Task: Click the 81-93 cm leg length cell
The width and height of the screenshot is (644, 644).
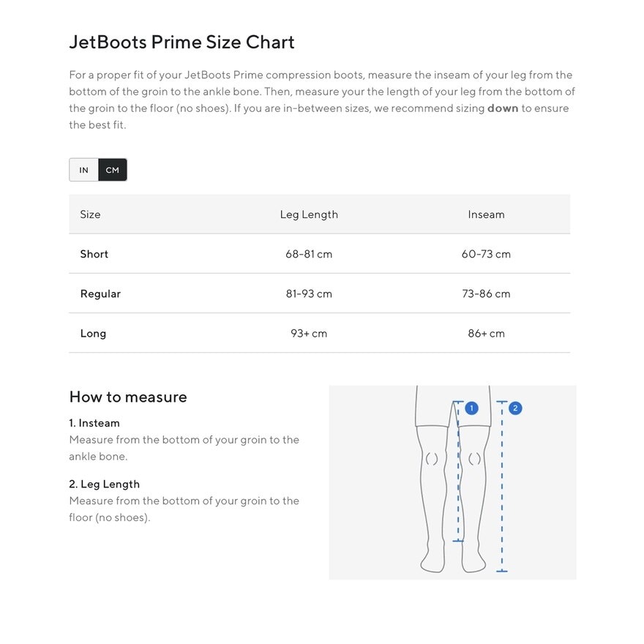Action: pyautogui.click(x=309, y=293)
